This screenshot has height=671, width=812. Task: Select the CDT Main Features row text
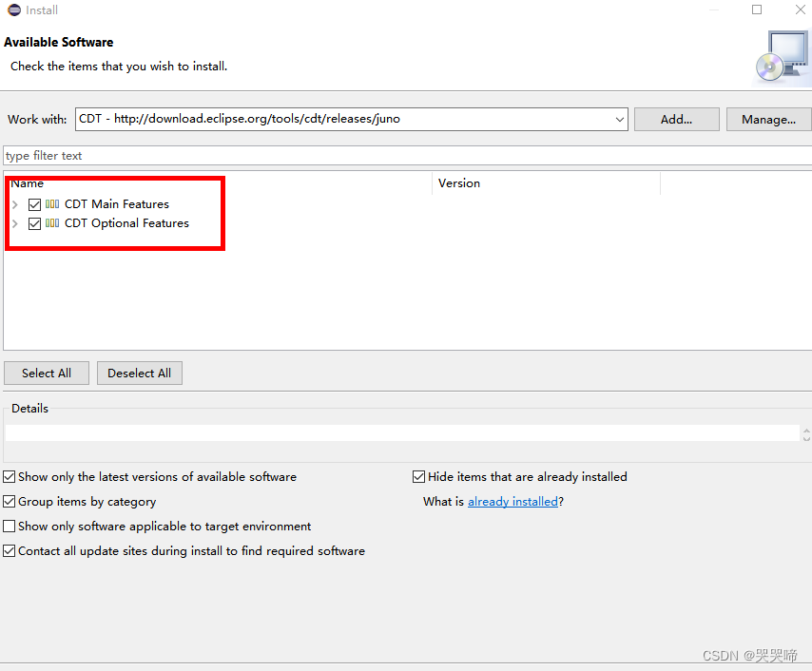pyautogui.click(x=117, y=204)
